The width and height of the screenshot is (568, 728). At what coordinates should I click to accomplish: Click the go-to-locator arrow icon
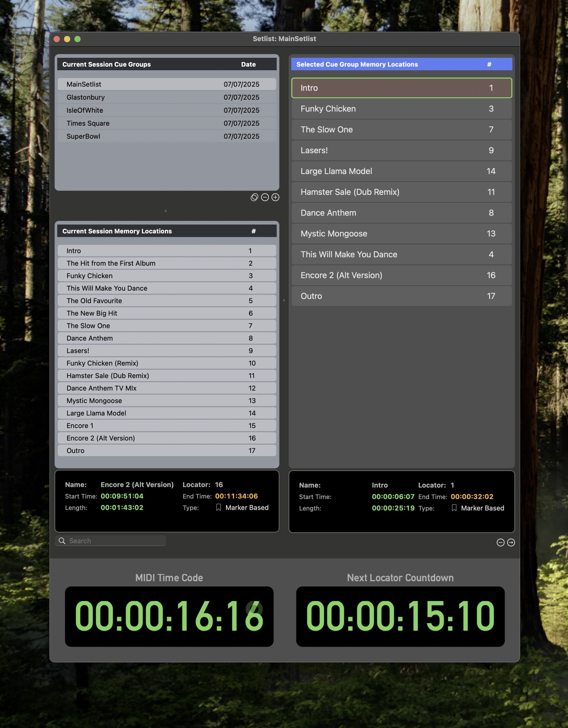tap(511, 542)
